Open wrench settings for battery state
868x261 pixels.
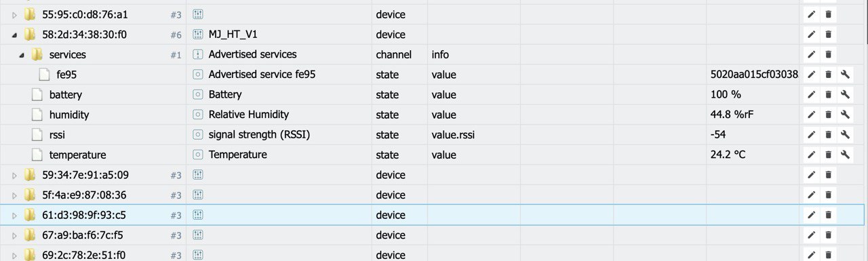tap(845, 95)
